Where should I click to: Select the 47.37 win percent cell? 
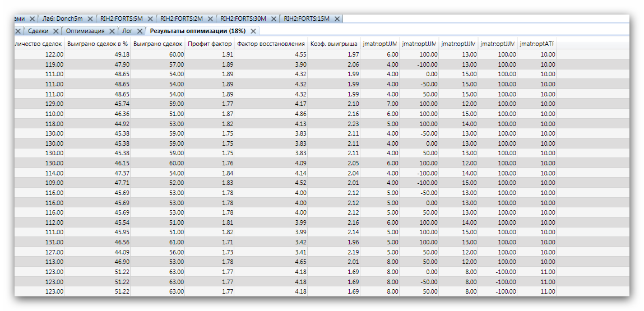click(x=98, y=173)
